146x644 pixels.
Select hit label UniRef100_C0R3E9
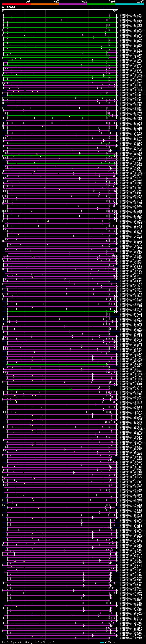coord(131,289)
